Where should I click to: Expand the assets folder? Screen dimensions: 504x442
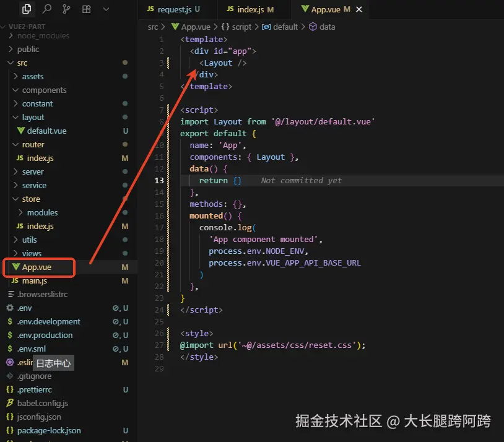click(33, 77)
